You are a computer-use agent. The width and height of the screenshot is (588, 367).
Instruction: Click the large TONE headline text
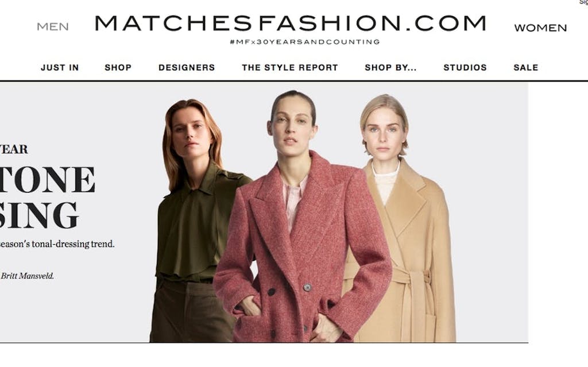coord(47,179)
